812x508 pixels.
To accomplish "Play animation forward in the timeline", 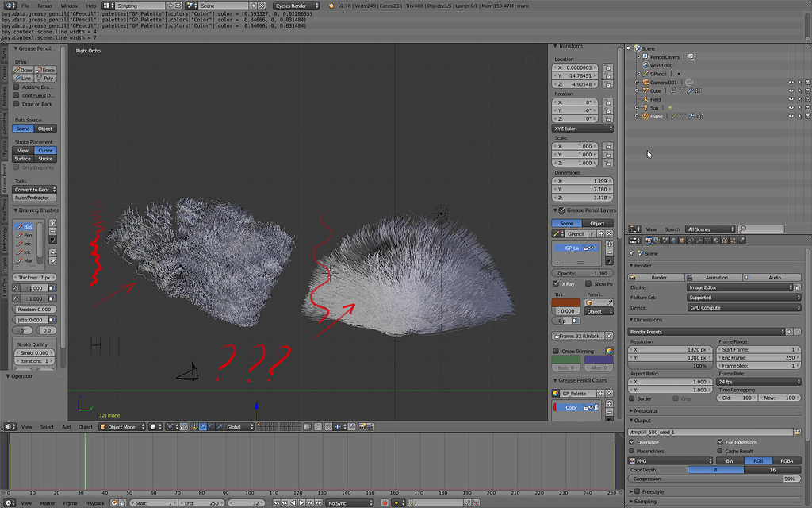I will [x=302, y=502].
